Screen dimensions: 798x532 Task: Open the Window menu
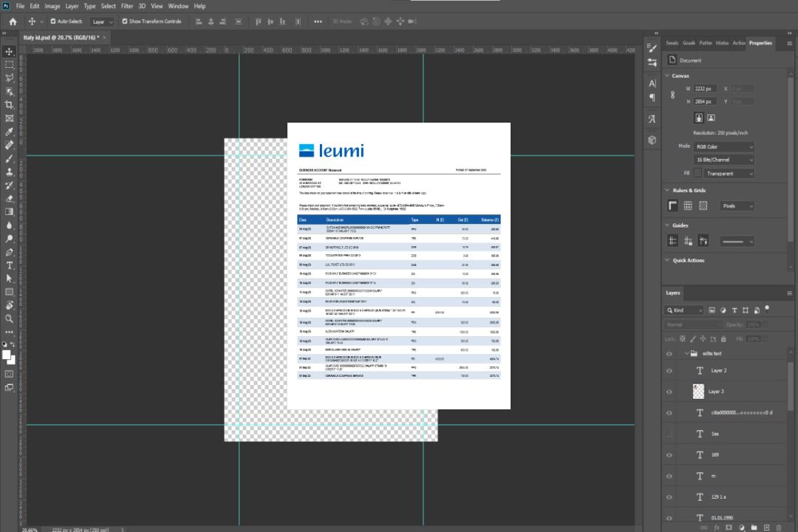(178, 6)
